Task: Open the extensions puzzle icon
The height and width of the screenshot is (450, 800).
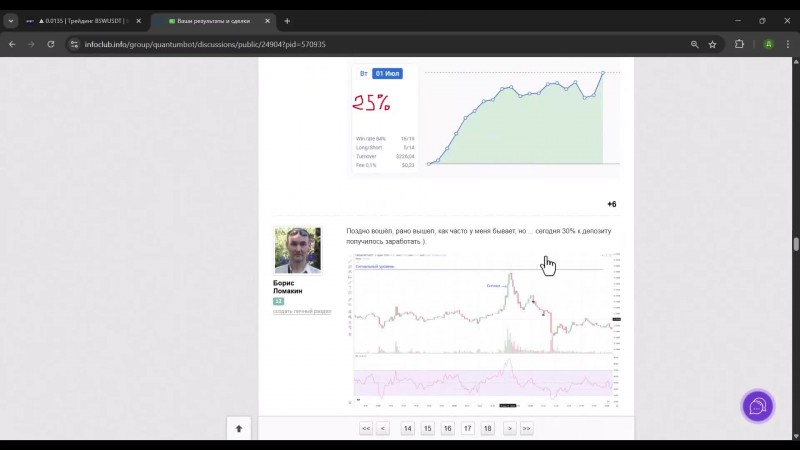Action: (x=739, y=44)
